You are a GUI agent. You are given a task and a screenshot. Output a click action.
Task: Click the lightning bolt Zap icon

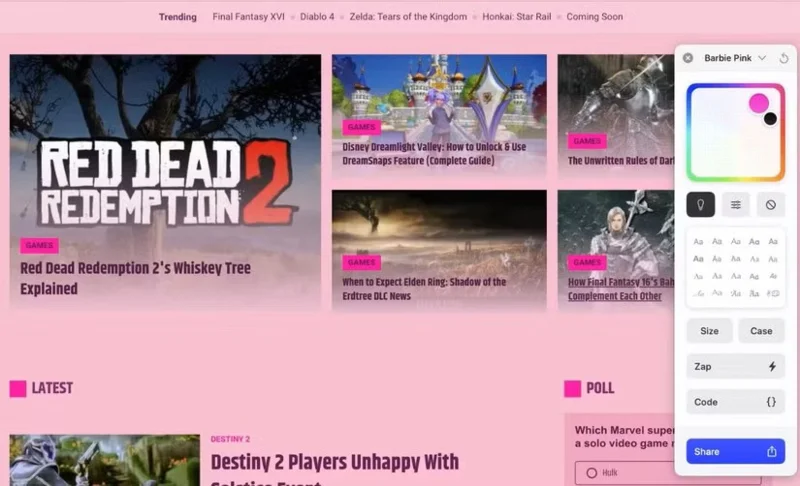[x=772, y=367]
